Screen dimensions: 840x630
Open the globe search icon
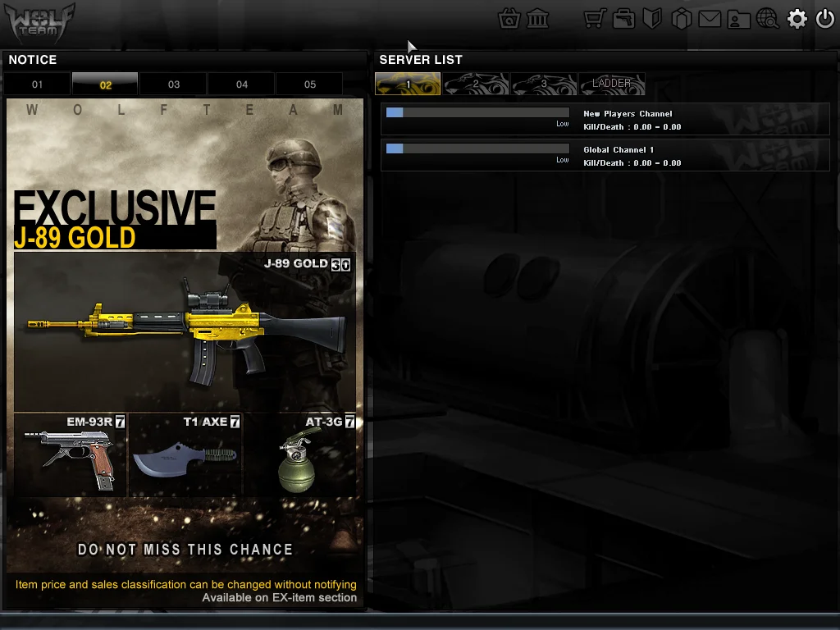click(x=768, y=20)
